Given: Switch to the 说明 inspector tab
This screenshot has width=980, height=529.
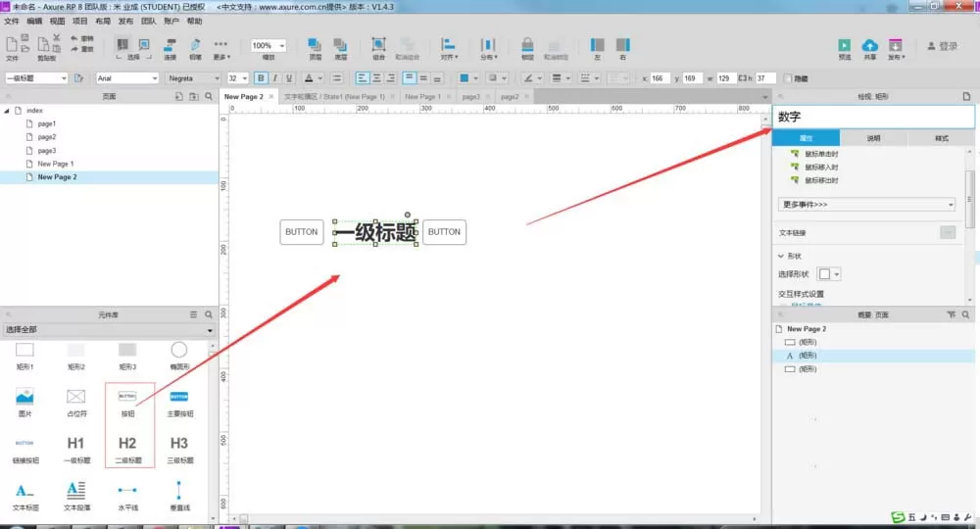Looking at the screenshot, I should pos(874,138).
